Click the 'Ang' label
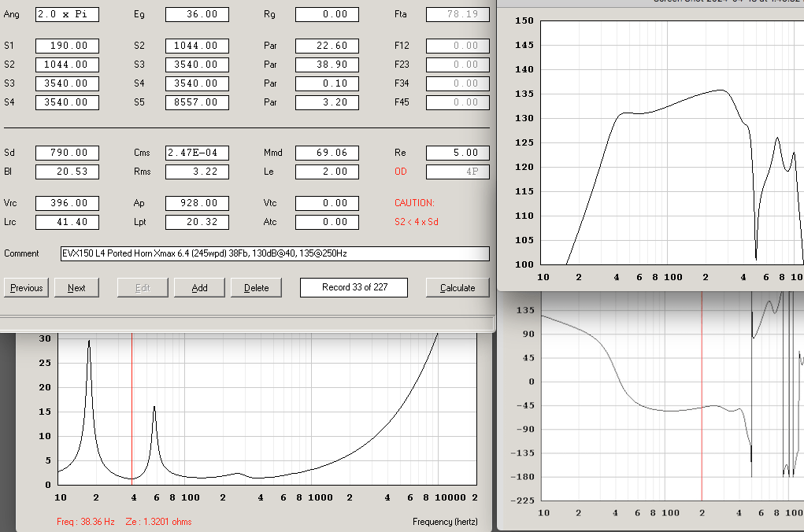The width and height of the screenshot is (804, 532). [11, 14]
